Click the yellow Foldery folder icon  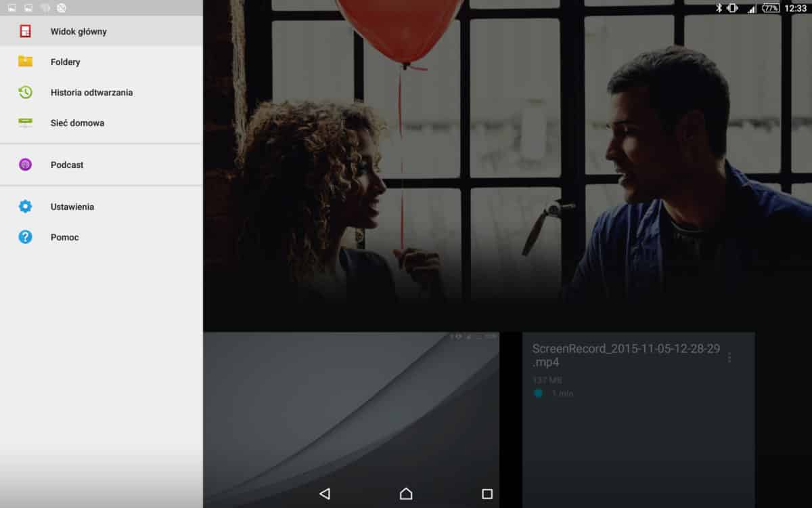coord(25,62)
